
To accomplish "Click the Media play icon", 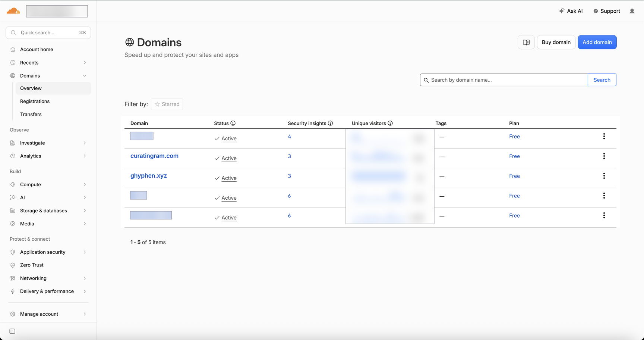I will click(13, 224).
